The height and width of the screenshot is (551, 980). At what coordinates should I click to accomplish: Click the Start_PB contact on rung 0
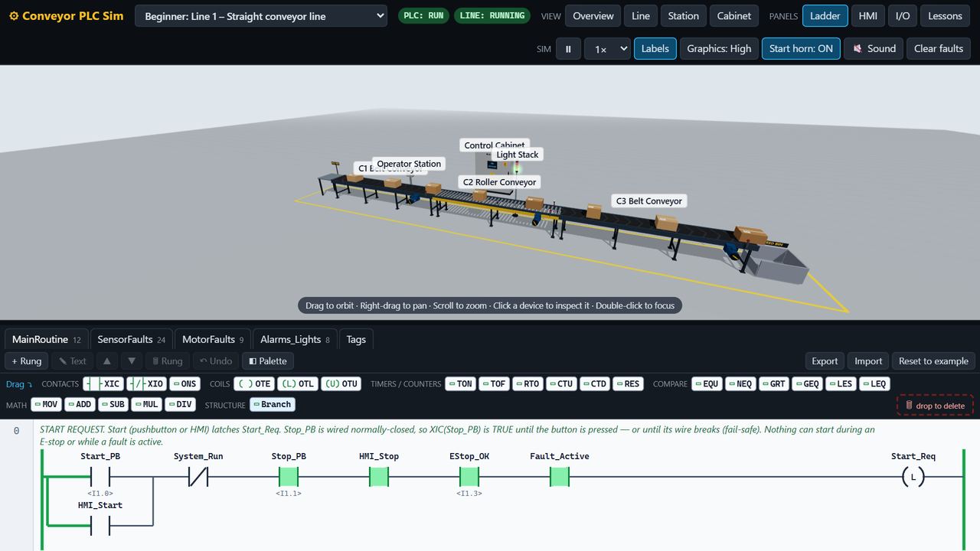pos(100,477)
